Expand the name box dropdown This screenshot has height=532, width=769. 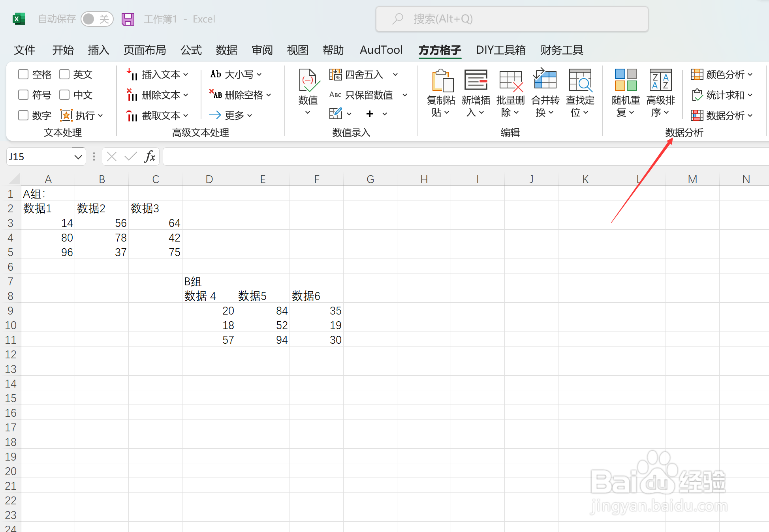[x=77, y=156]
